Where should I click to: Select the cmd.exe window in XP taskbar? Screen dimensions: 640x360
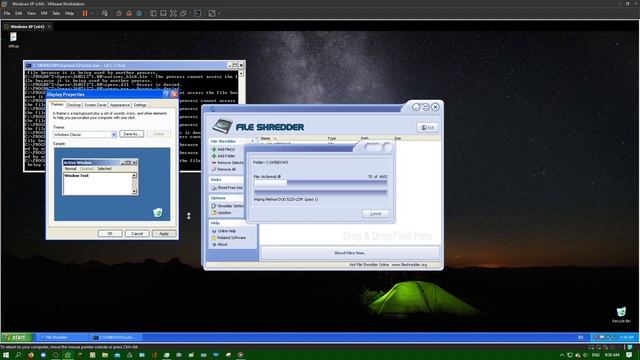[x=116, y=338]
